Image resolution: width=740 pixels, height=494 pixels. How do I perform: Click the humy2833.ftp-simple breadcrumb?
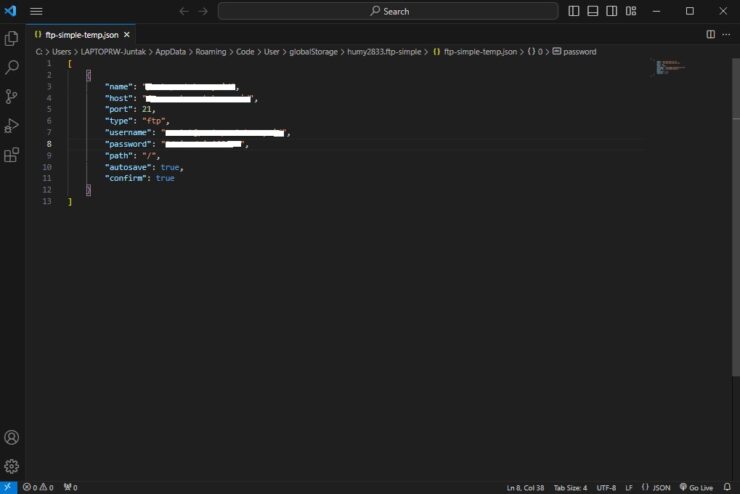click(384, 51)
